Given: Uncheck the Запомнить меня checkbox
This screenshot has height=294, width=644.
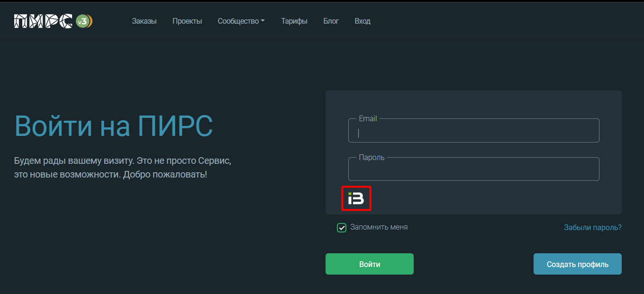Looking at the screenshot, I should click(x=342, y=228).
